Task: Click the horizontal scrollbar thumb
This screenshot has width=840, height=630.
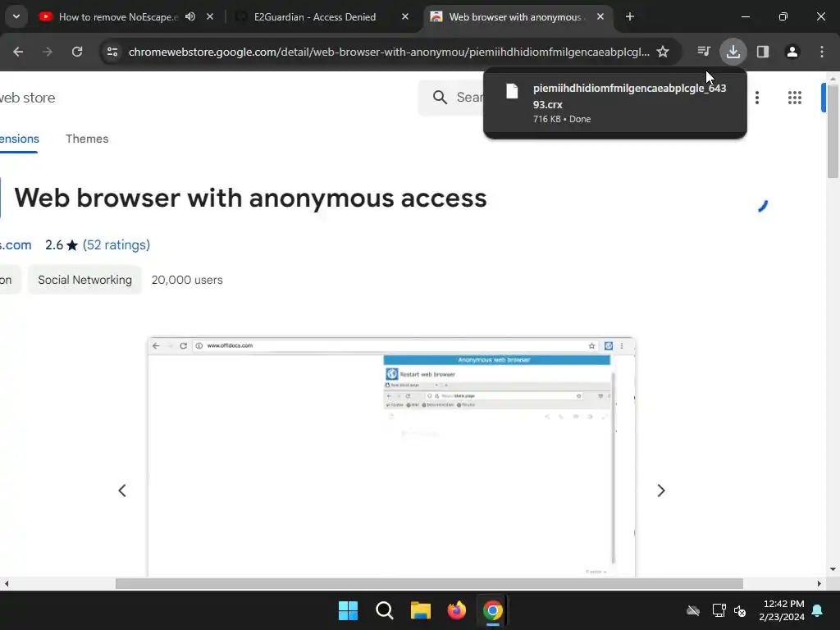Action: 429,583
